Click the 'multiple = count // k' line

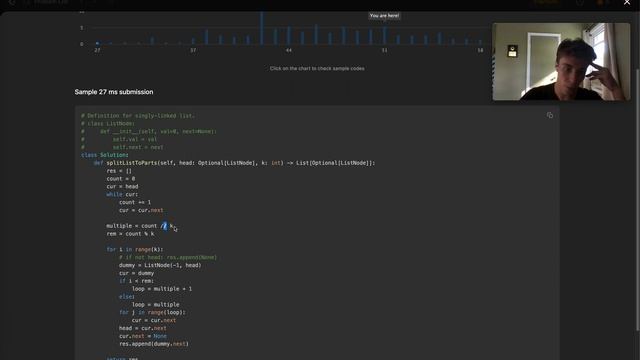(140, 226)
